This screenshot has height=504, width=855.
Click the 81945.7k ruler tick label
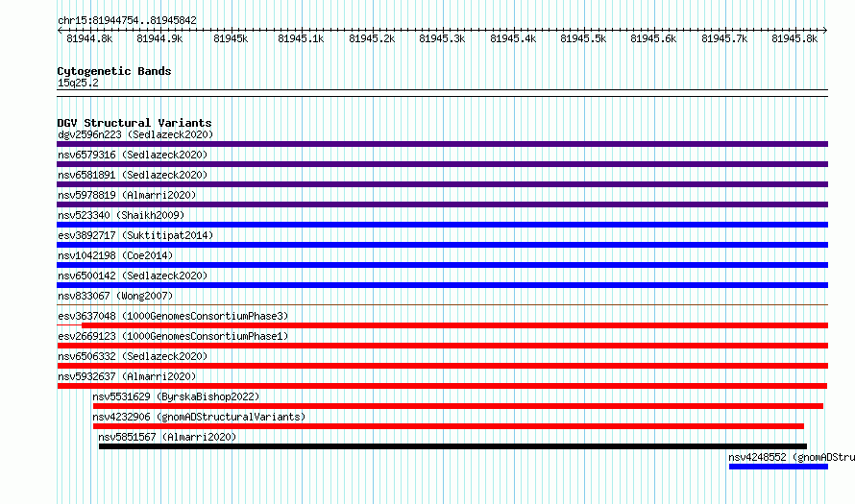tap(724, 38)
